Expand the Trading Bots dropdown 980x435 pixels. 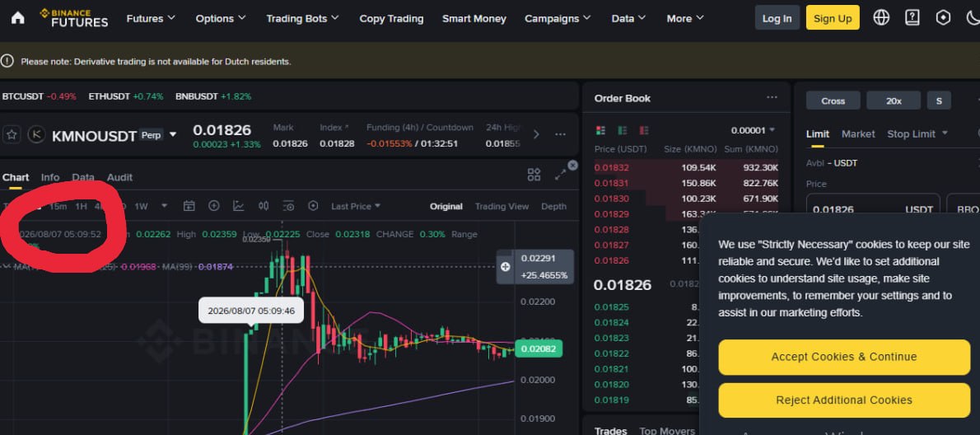coord(302,18)
